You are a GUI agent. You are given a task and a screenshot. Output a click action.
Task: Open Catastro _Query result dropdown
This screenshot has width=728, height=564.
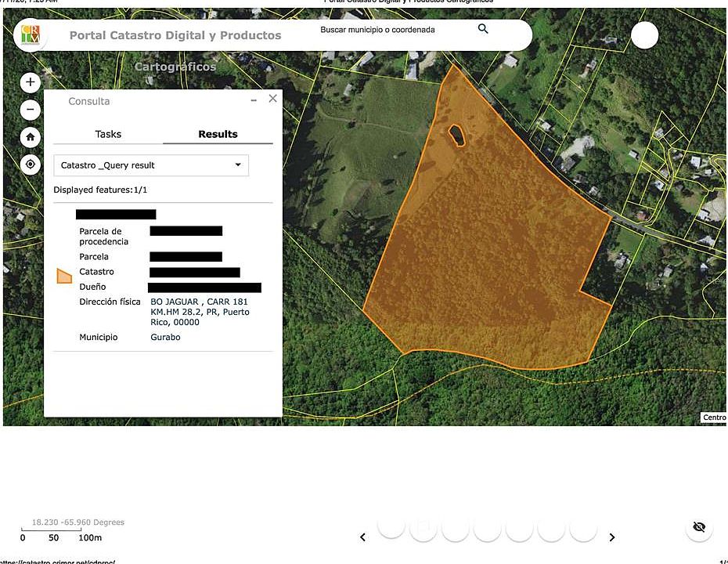(151, 165)
